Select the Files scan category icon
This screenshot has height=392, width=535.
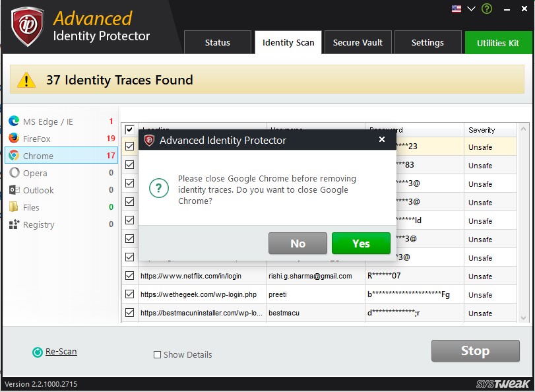click(15, 207)
